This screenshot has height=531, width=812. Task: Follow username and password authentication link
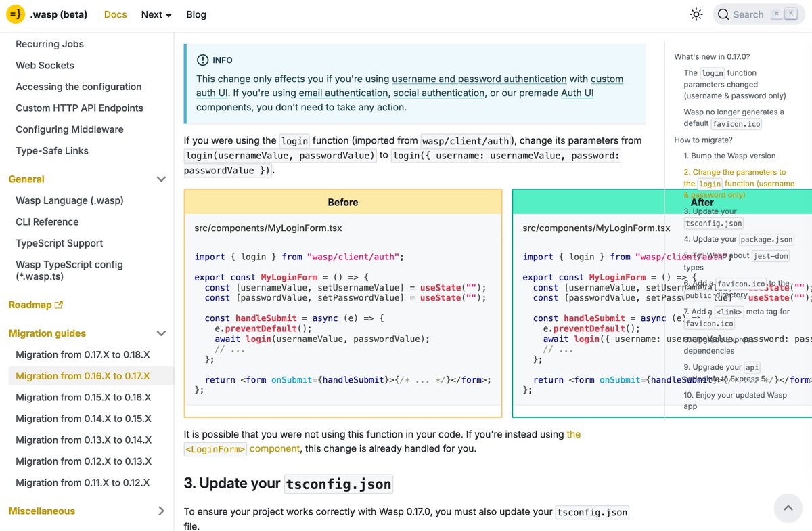tap(479, 79)
